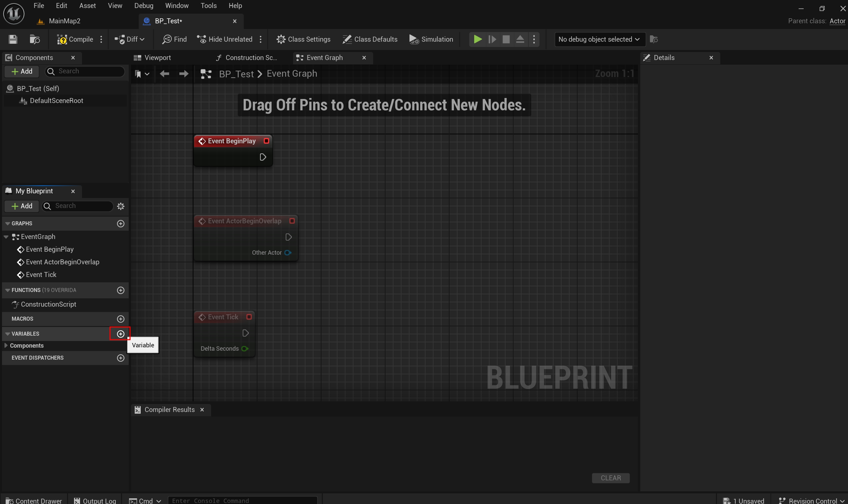Click Add in the My Blueprint panel
This screenshot has height=504, width=848.
point(22,206)
